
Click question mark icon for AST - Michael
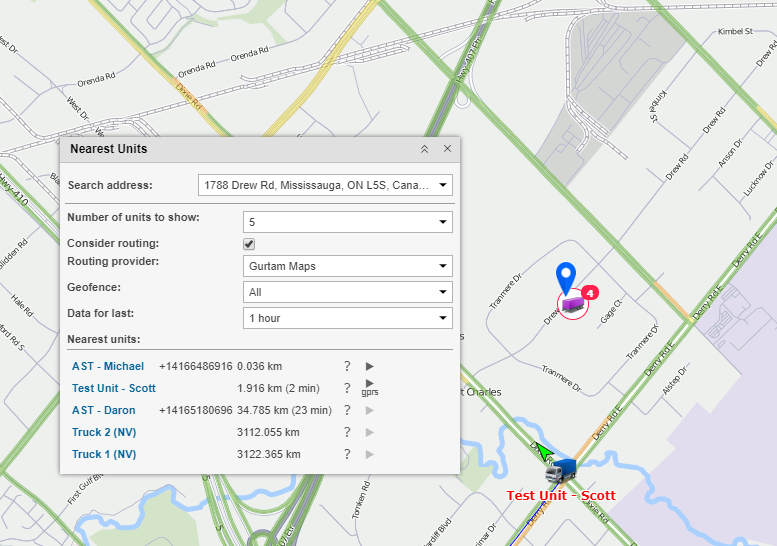coord(347,367)
